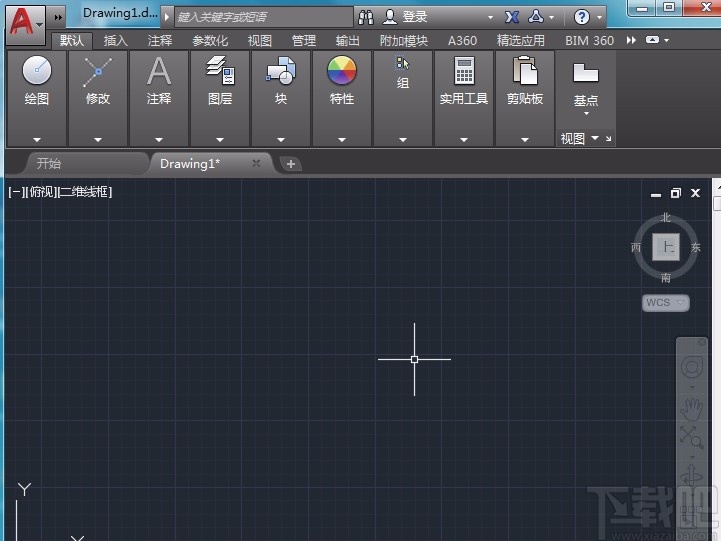
Task: Expand the 修改 panel dropdown arrow
Action: (x=97, y=139)
